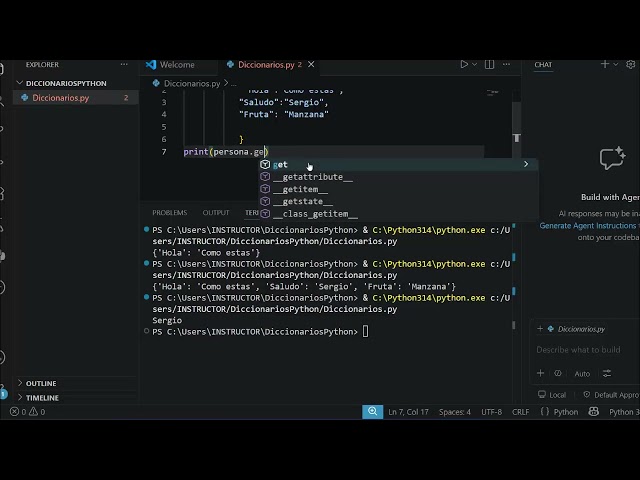This screenshot has width=640, height=480.
Task: Select the get suggestion
Action: pos(398,164)
